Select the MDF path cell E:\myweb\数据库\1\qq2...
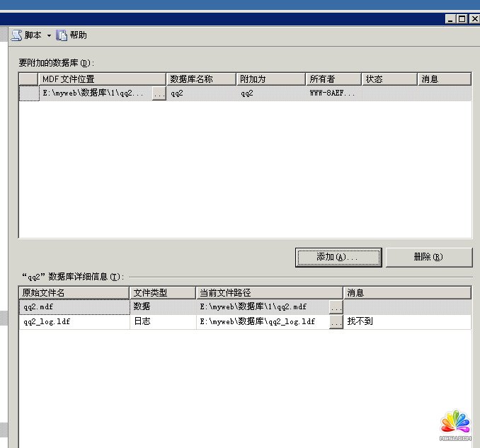480x448 pixels. 96,93
